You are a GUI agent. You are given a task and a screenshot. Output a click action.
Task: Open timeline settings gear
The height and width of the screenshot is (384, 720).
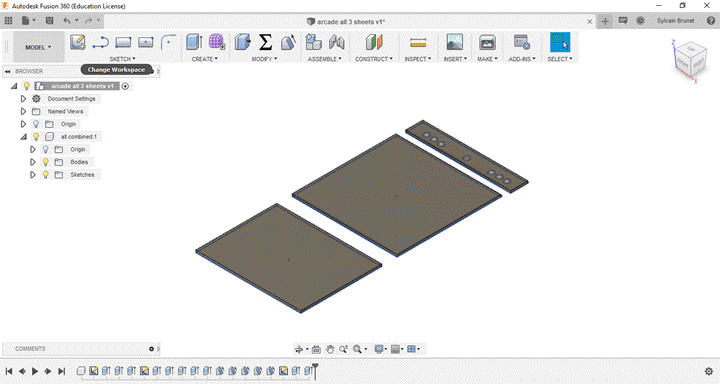[709, 371]
